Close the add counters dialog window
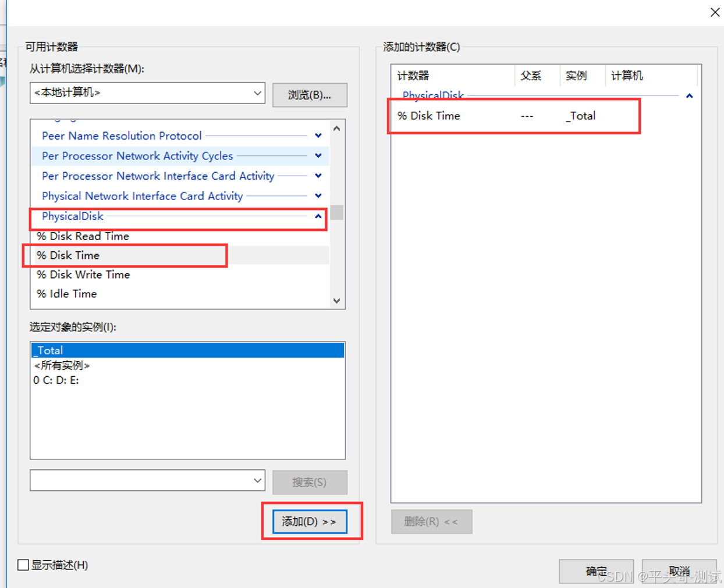 [715, 12]
